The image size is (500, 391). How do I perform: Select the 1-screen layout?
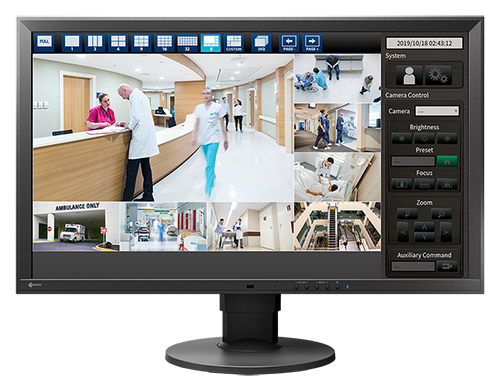coord(72,43)
